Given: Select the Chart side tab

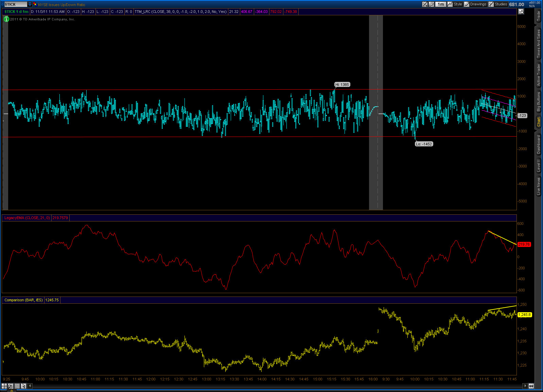Looking at the screenshot, I should (539, 122).
